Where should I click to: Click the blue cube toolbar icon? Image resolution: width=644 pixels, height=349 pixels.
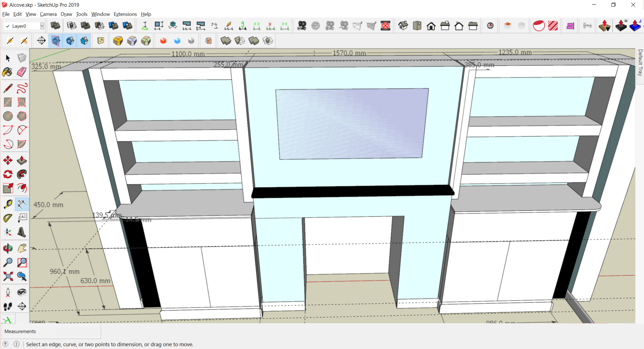click(x=178, y=41)
